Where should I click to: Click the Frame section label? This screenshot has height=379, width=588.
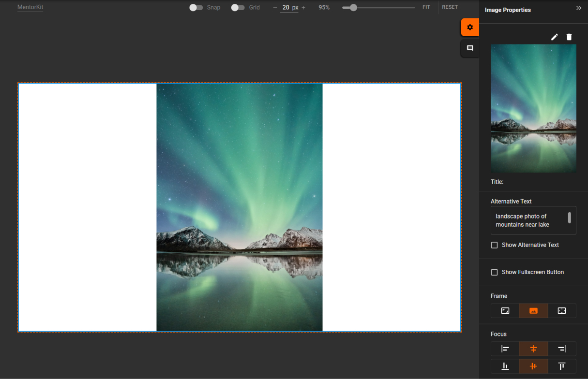pos(499,296)
